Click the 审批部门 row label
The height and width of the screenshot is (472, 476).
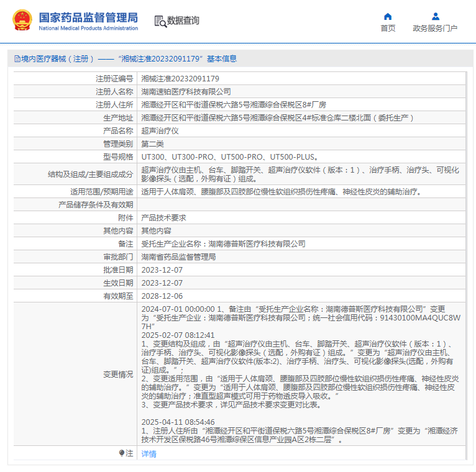[118, 257]
